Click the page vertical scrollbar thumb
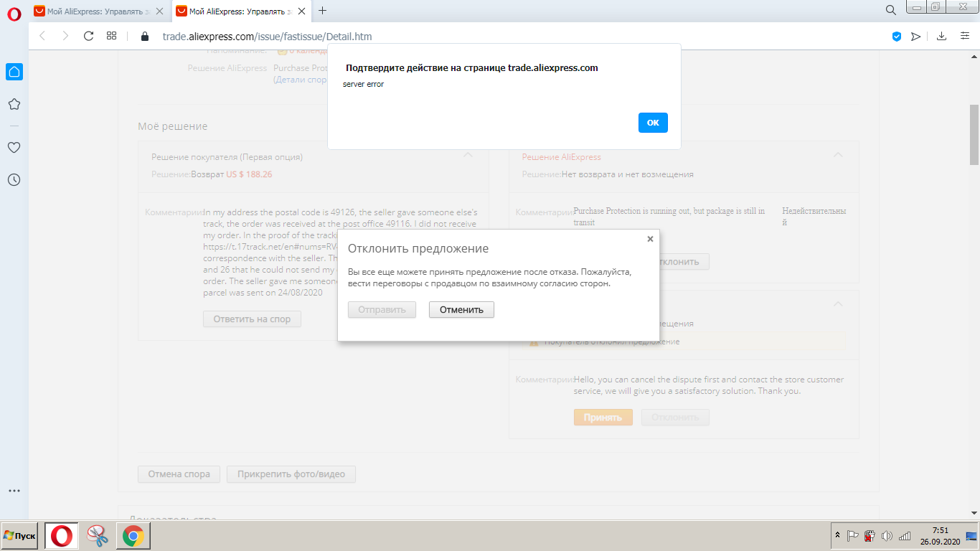980x551 pixels. coord(974,133)
